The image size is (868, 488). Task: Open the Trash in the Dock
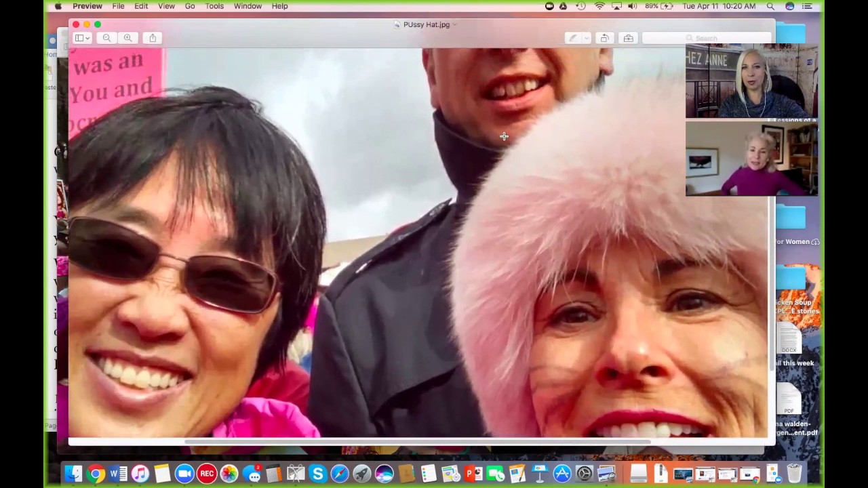tap(794, 473)
